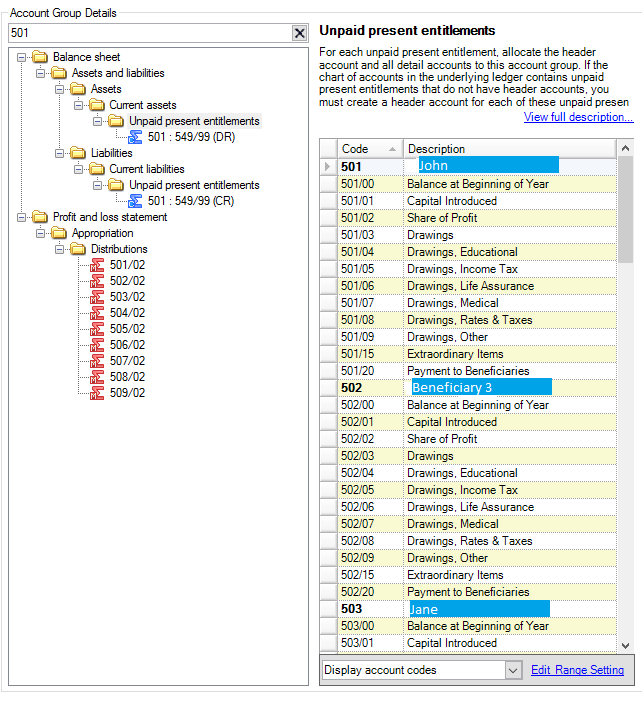Viewport: 642px width, 701px height.
Task: Click the red icon beside 505/02 distribution
Action: tap(98, 329)
